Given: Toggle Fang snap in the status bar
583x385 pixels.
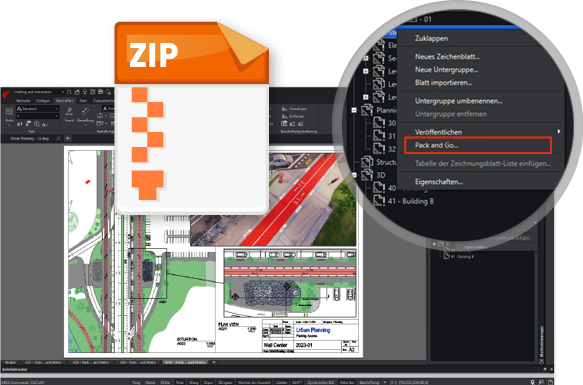Looking at the screenshot, I should click(136, 382).
